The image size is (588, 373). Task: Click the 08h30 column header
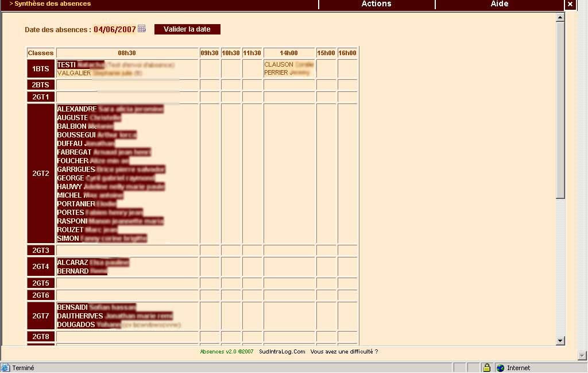127,53
